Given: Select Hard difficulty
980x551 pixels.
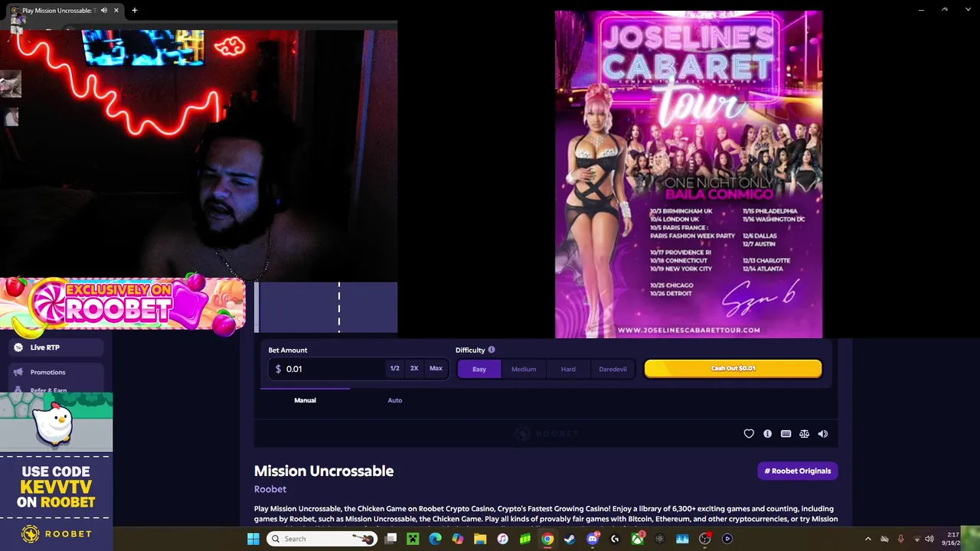Looking at the screenshot, I should (x=568, y=369).
